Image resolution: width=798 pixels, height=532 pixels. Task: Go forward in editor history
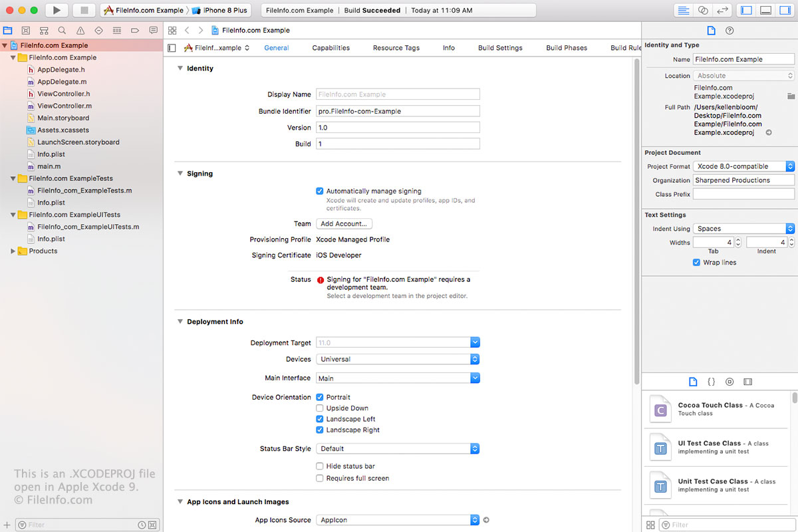click(x=201, y=31)
